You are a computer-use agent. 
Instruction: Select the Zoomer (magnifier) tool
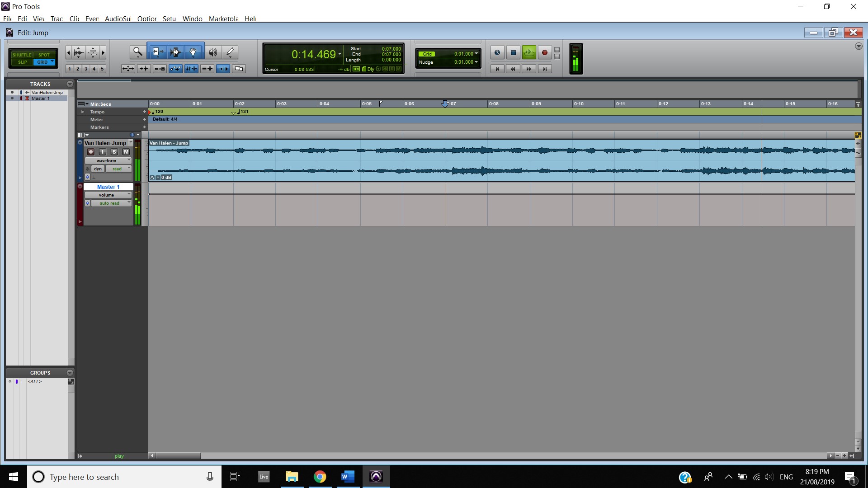(137, 52)
